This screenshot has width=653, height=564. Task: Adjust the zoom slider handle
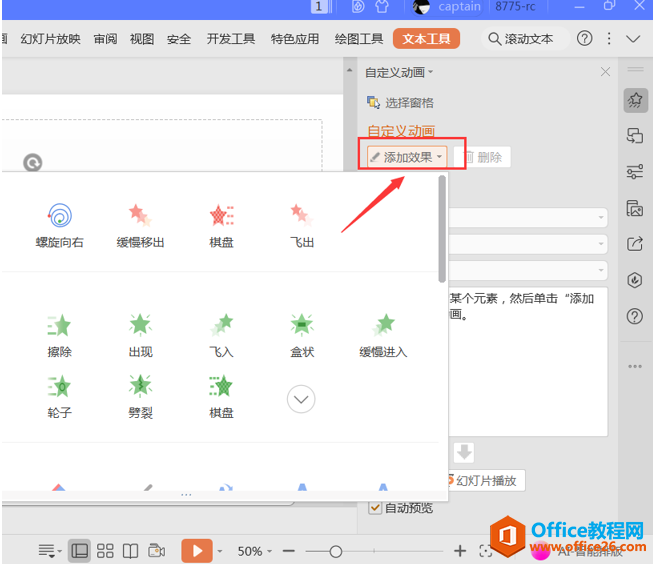coord(336,552)
